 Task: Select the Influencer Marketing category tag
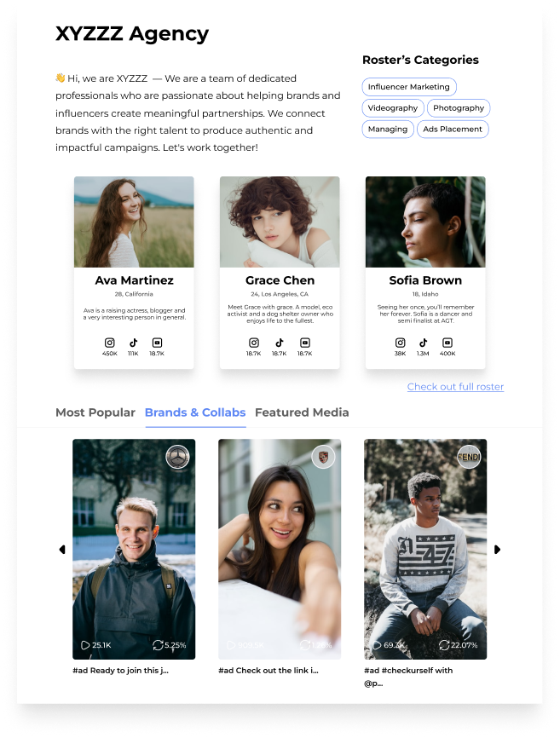(x=409, y=87)
